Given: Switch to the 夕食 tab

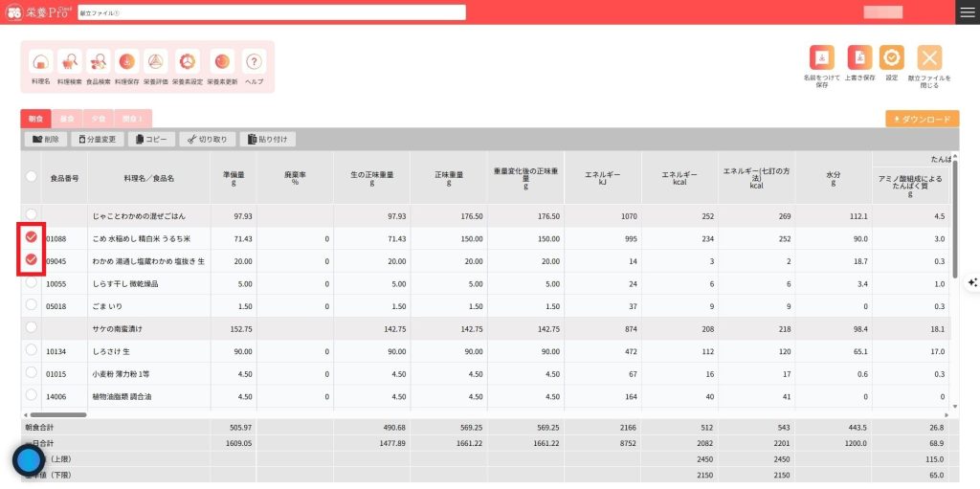Looking at the screenshot, I should pyautogui.click(x=98, y=119).
